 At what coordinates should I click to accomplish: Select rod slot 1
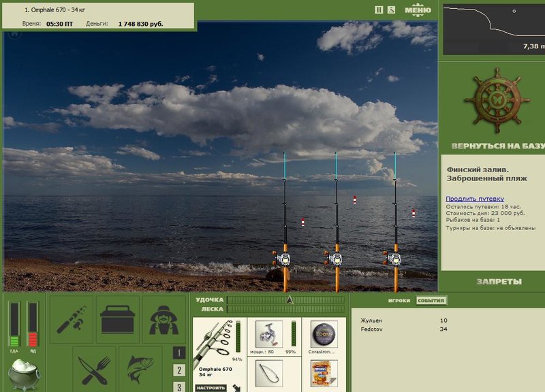click(179, 353)
